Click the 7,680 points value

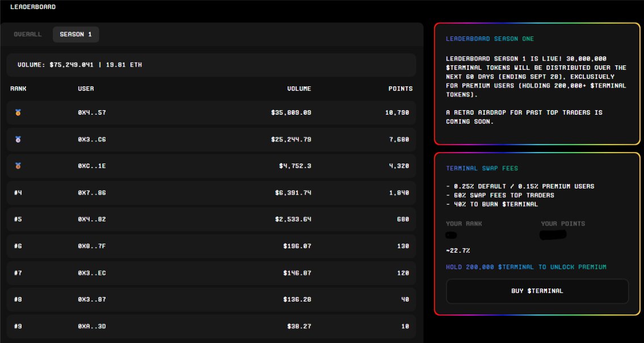[399, 140]
